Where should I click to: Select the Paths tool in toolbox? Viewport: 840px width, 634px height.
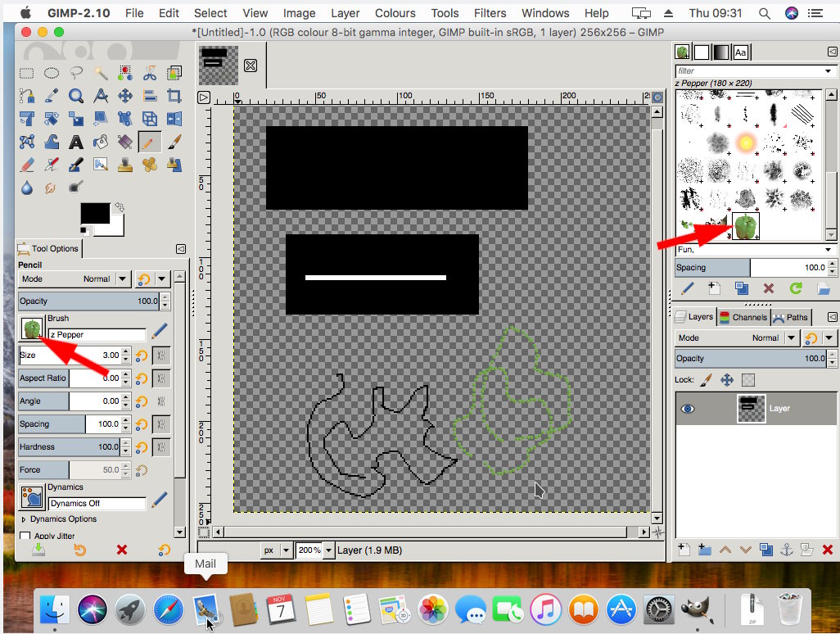pos(27,96)
